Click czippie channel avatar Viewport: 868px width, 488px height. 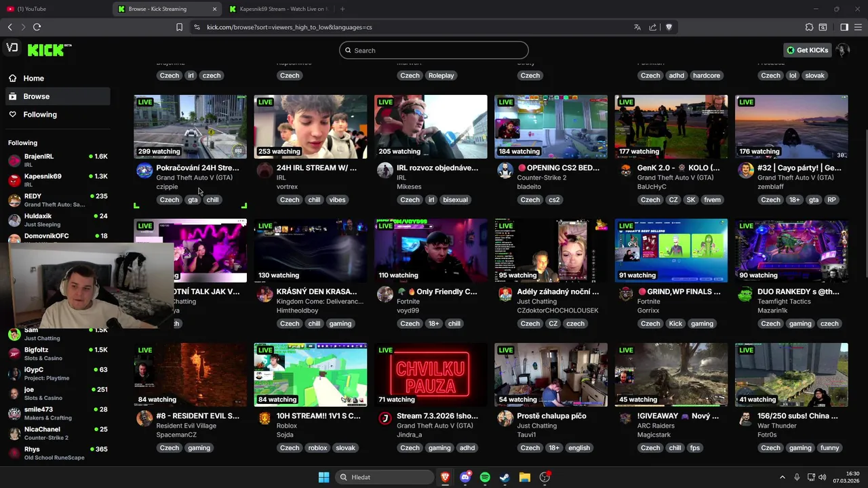point(144,170)
